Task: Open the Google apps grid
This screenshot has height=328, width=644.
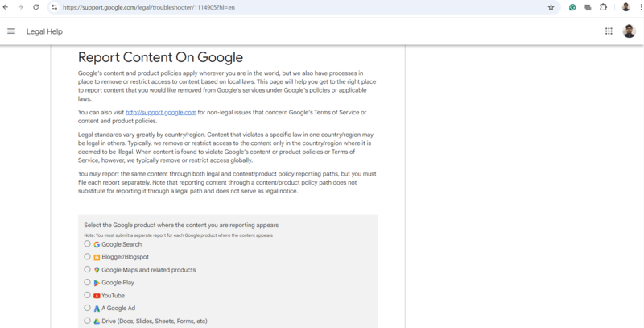Action: tap(609, 31)
